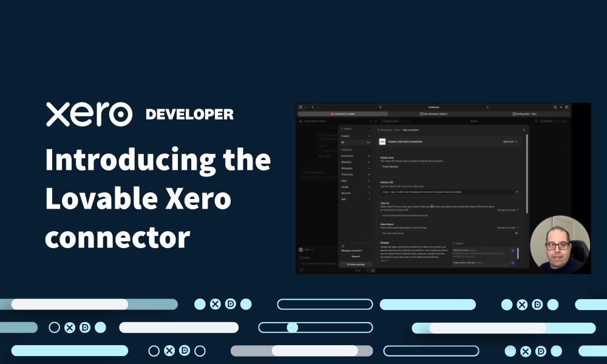Image resolution: width=607 pixels, height=364 pixels.
Task: Click the Redirect URI field
Action: tap(447, 192)
